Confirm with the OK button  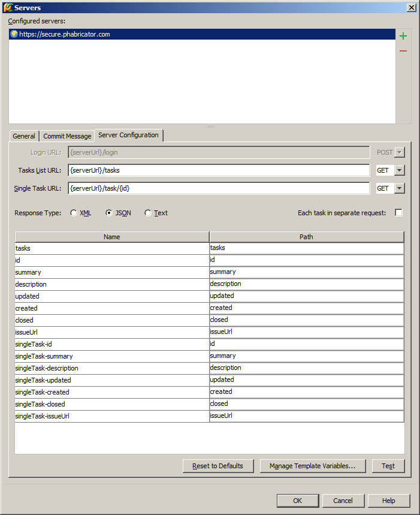coord(298,501)
